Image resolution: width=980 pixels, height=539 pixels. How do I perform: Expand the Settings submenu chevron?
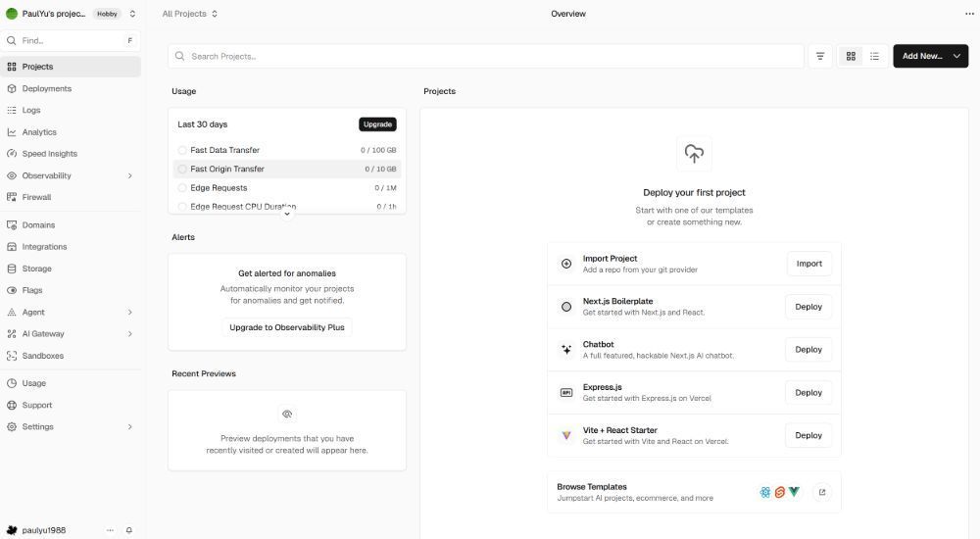(130, 427)
